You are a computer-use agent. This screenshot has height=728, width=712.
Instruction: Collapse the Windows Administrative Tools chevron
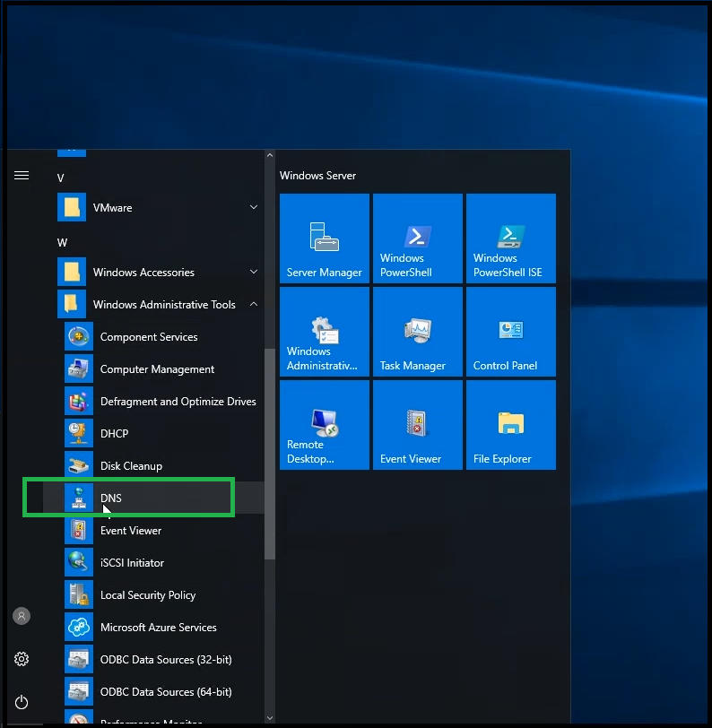254,304
